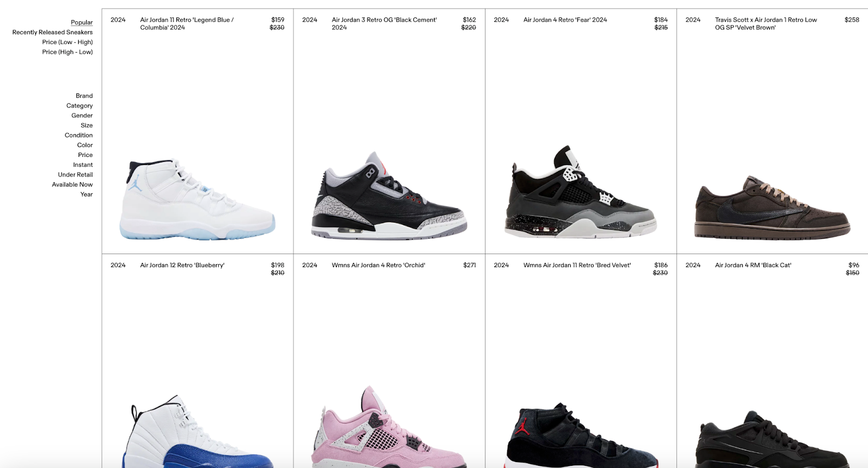Sort by Price (High - Low)
868x468 pixels.
point(67,52)
